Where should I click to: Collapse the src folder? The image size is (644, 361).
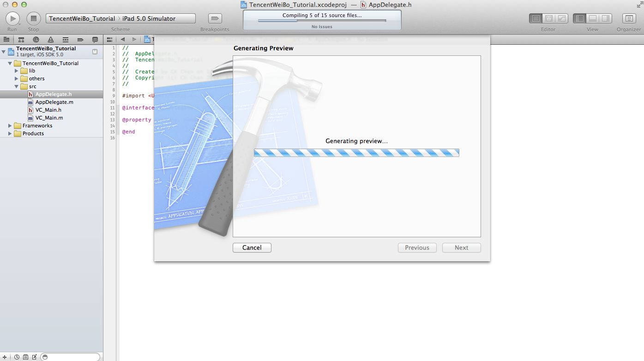click(17, 86)
